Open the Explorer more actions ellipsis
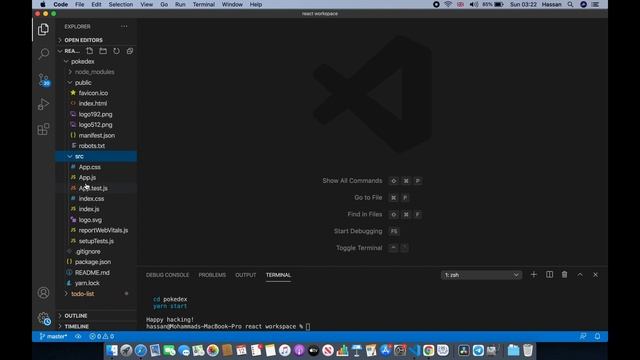The width and height of the screenshot is (640, 360). (124, 27)
